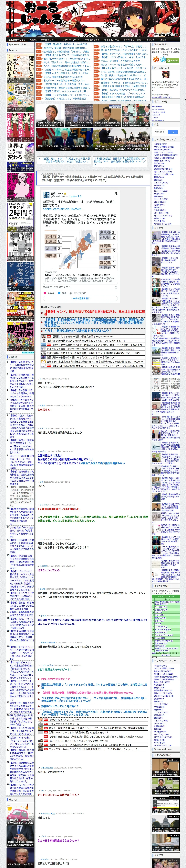Click the Google search input field
This screenshot has height=868, width=186.
(x=159, y=132)
